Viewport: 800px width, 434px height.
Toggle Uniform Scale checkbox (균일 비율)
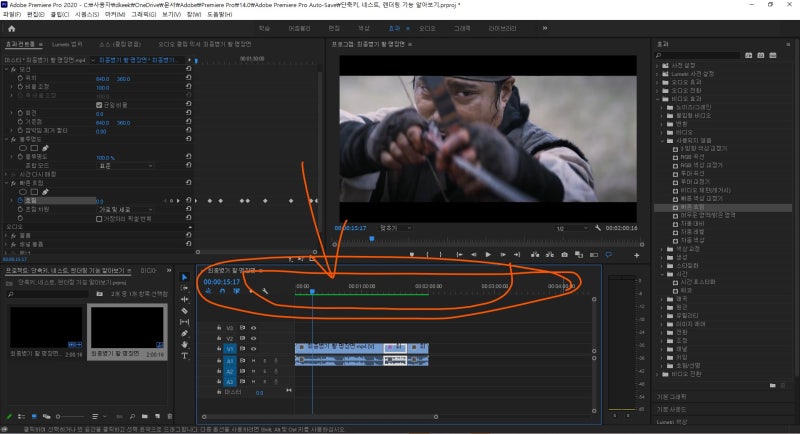(99, 105)
